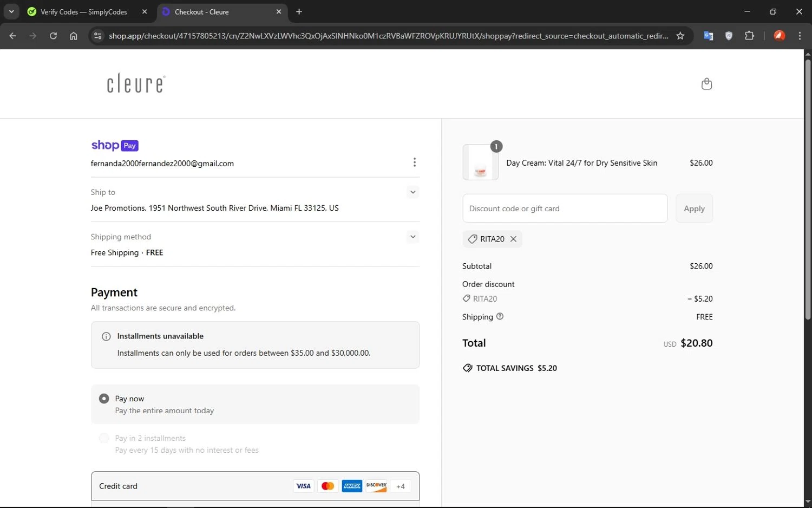Viewport: 812px width, 508px height.
Task: Open the Google Translate extension icon
Action: [708, 36]
